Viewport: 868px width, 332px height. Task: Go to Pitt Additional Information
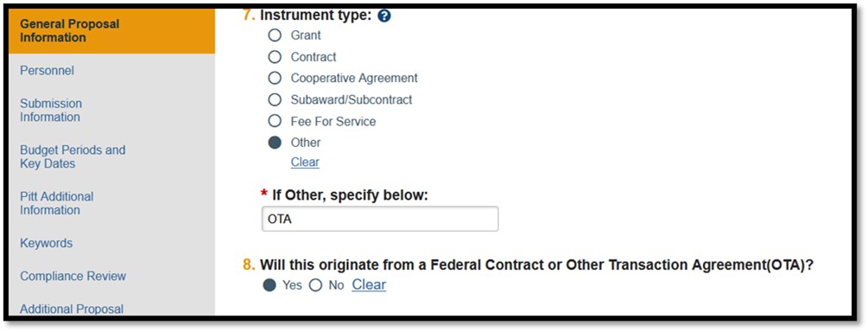point(56,203)
